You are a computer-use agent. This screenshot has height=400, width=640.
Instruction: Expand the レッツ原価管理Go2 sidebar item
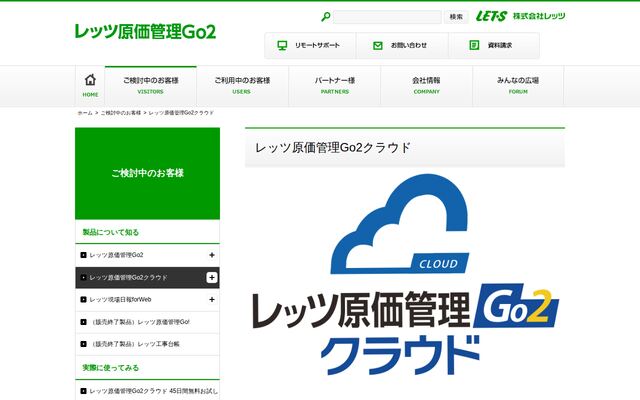coord(211,255)
